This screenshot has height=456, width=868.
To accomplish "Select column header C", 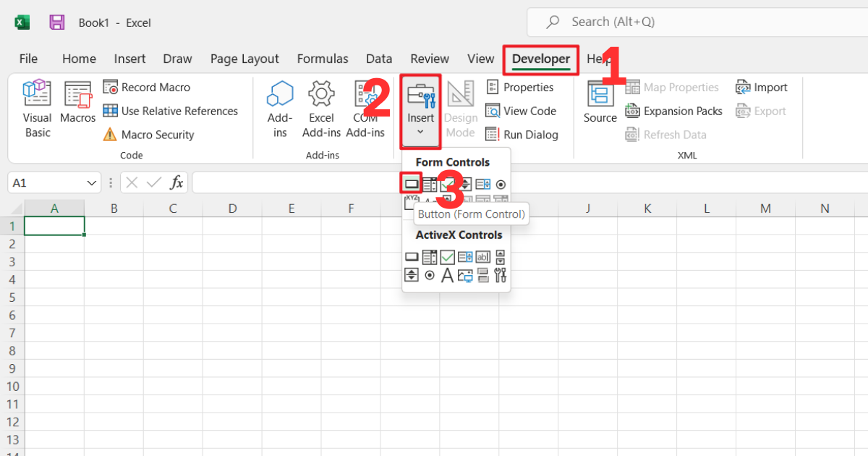I will (x=173, y=208).
